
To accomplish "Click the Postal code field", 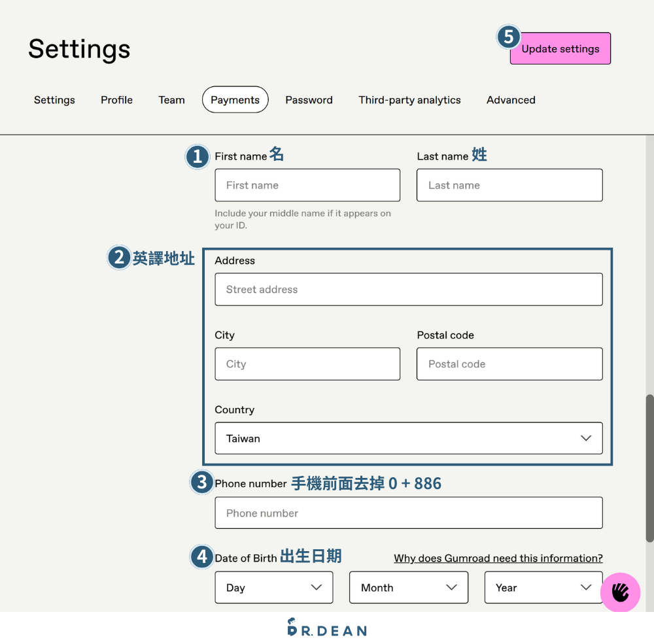I will 509,364.
